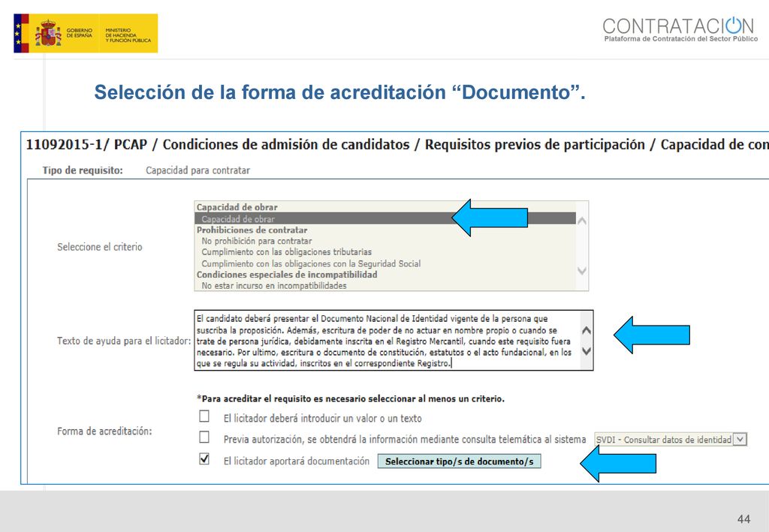This screenshot has height=532, width=769.
Task: Click the Contratación platform logo
Action: pos(680,29)
